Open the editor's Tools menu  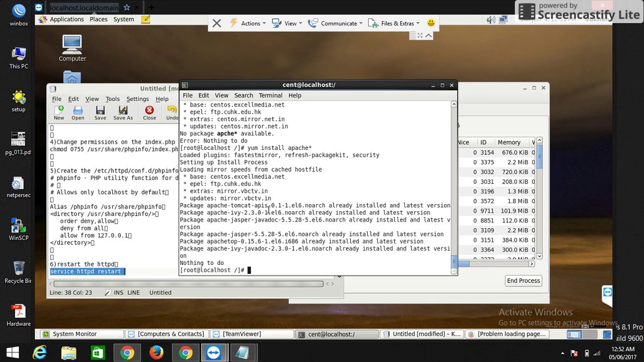click(112, 99)
